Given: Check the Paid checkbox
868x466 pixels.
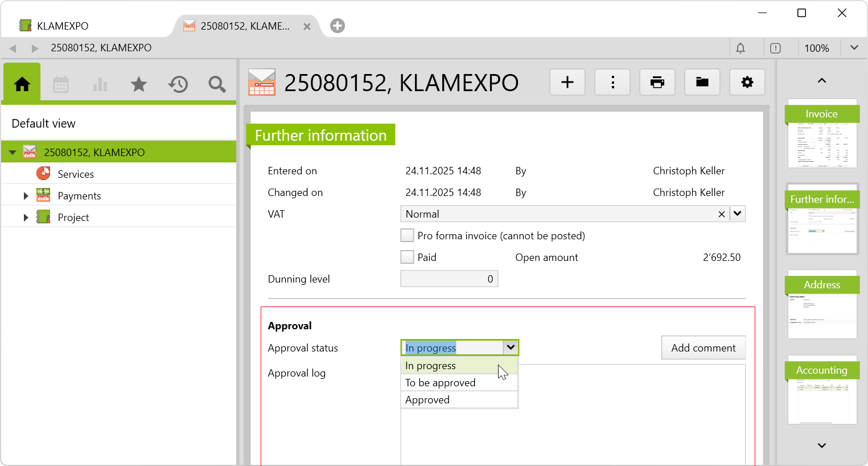Looking at the screenshot, I should click(407, 257).
